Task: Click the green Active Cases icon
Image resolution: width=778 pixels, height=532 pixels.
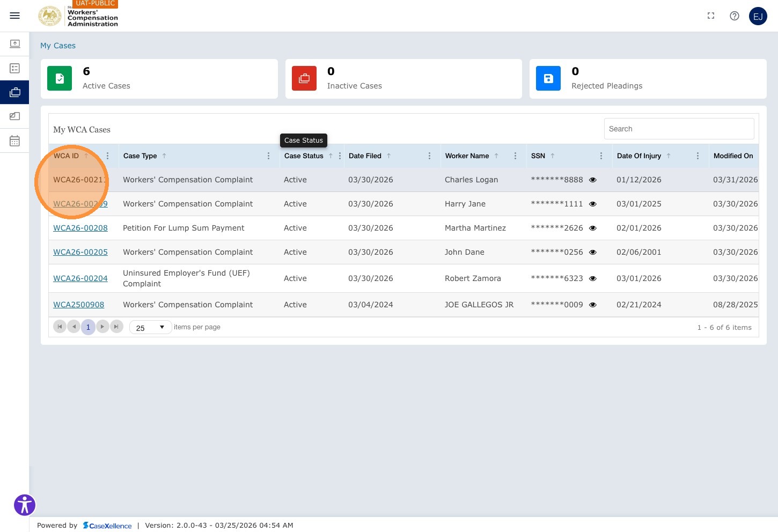Action: [60, 78]
